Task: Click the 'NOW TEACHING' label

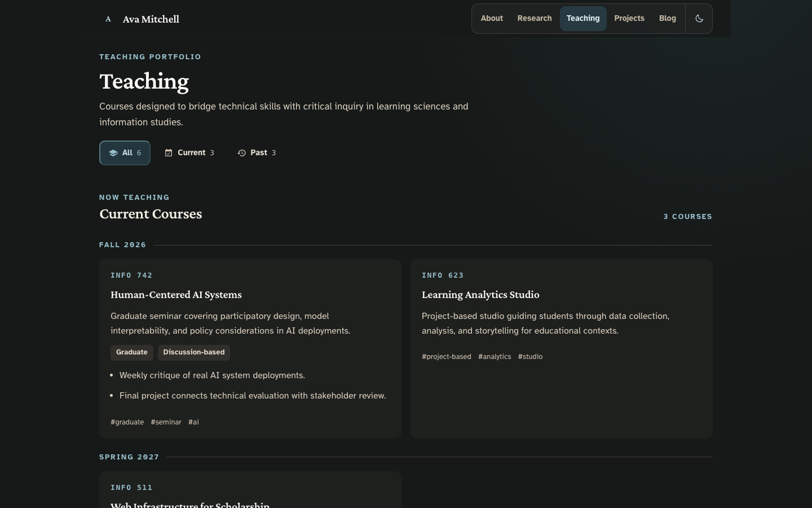Action: [134, 198]
